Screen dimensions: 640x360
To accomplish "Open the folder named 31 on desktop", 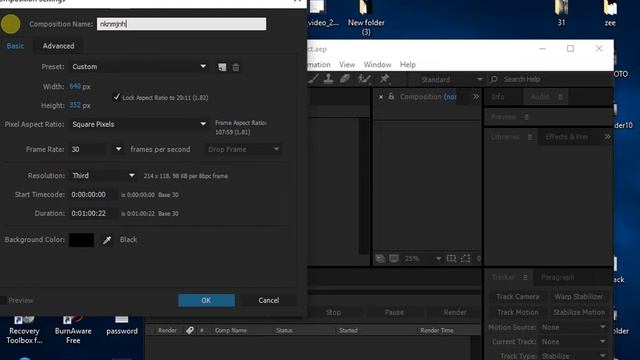I will tap(562, 14).
